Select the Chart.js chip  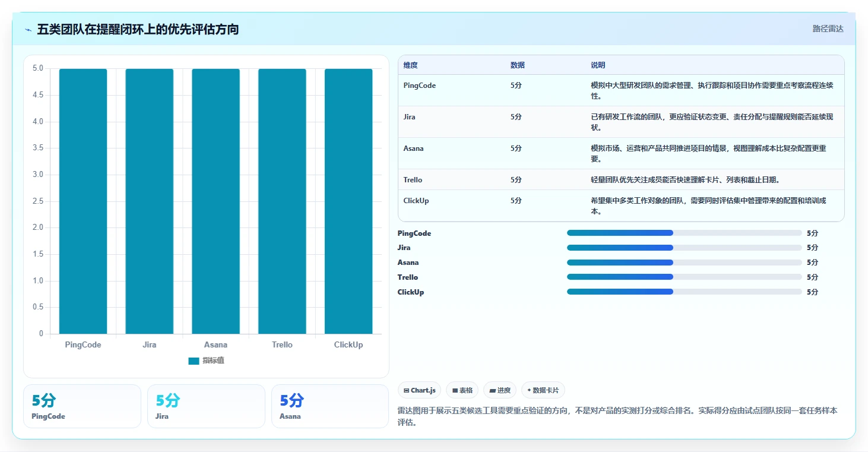pos(419,390)
